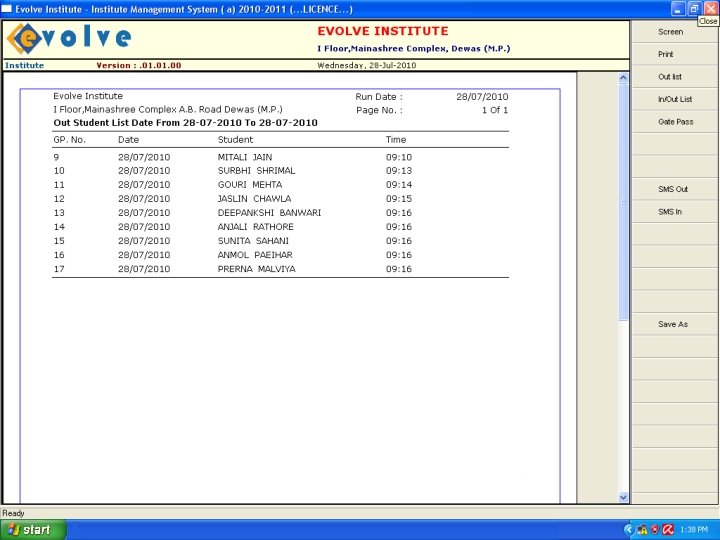Click the vertical scrollbar thumb
Viewport: 720px width, 540px height.
[623, 202]
